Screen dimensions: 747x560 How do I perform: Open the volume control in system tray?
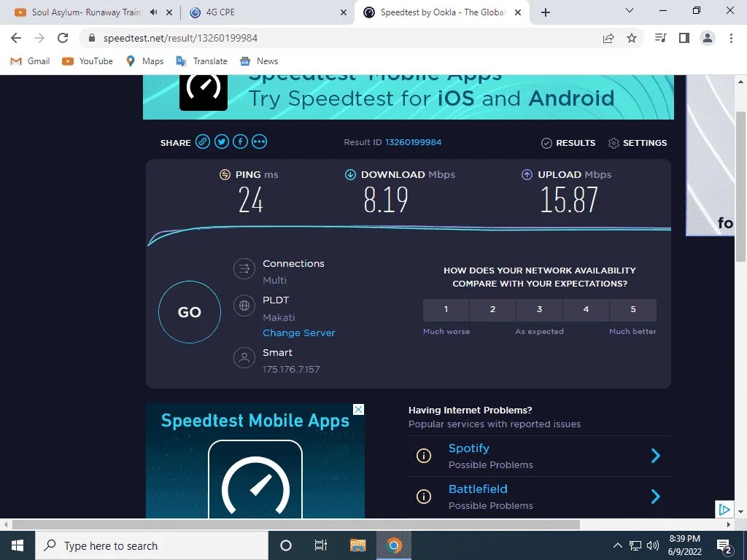tap(653, 545)
